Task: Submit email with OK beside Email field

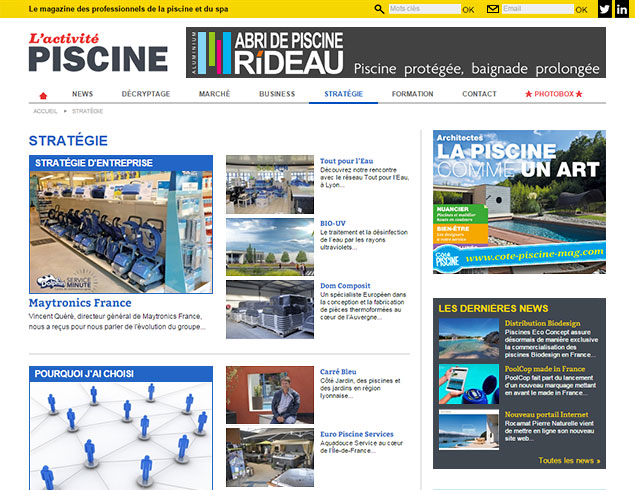Action: [581, 10]
